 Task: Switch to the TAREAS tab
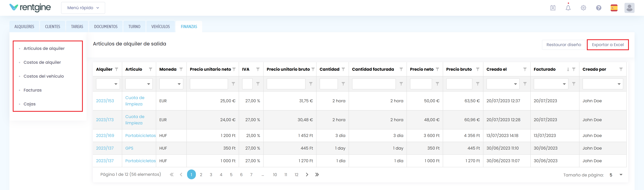click(x=77, y=27)
